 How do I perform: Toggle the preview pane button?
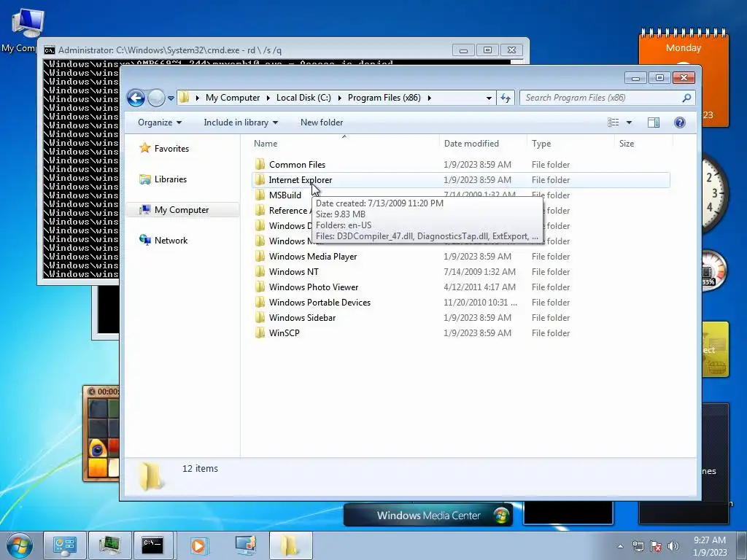(x=654, y=122)
